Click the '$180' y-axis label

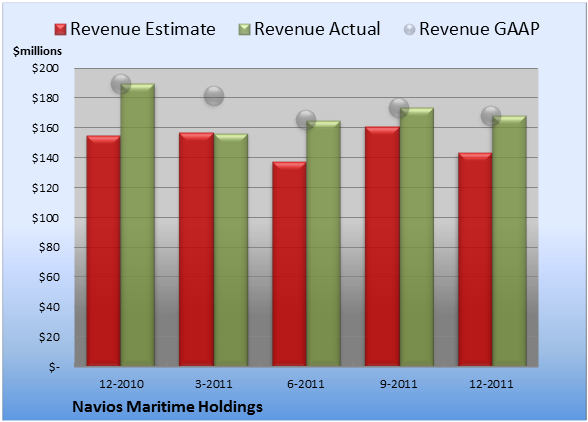pos(45,98)
